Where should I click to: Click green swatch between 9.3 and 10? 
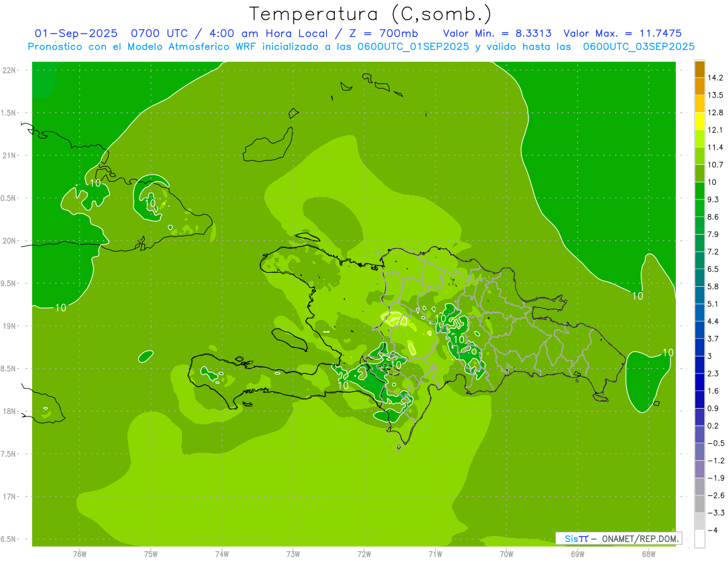point(699,190)
